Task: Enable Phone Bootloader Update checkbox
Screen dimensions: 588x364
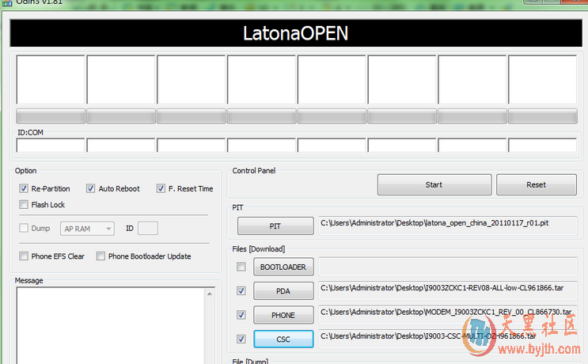Action: tap(101, 256)
